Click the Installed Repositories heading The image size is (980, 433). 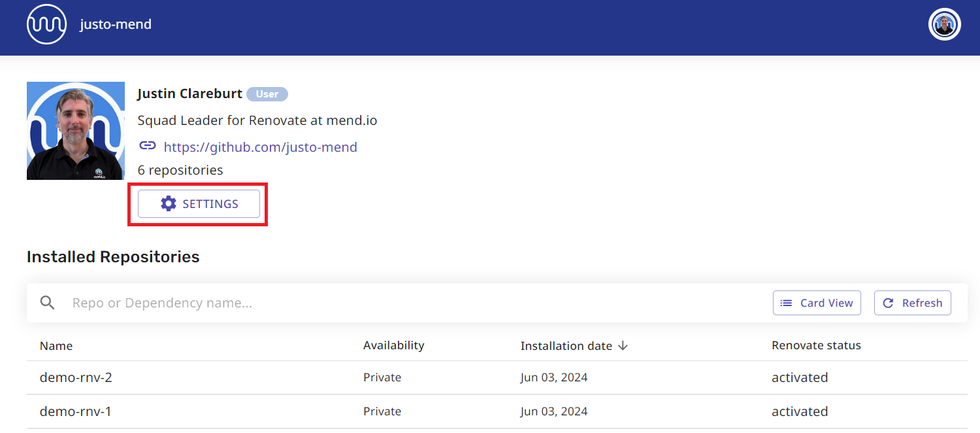click(x=113, y=256)
